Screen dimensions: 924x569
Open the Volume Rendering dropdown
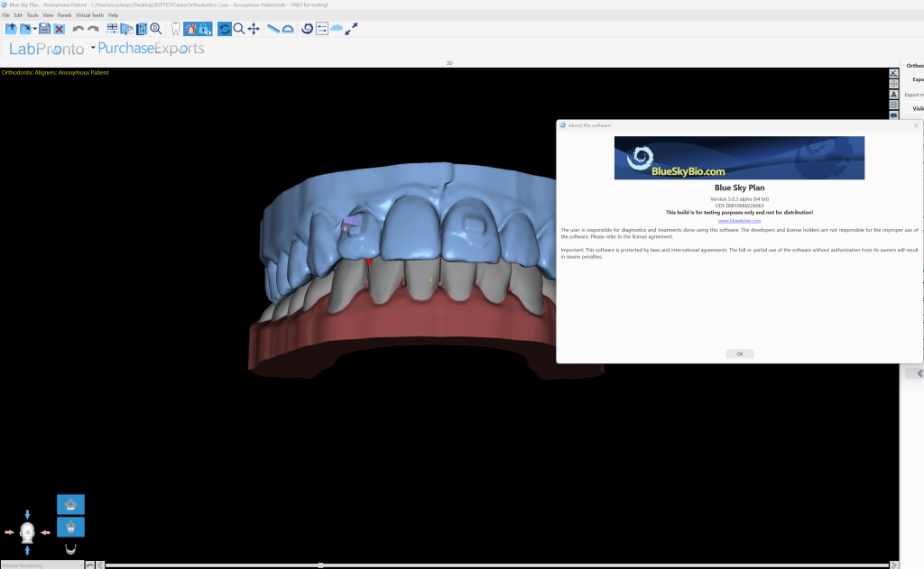(x=42, y=564)
